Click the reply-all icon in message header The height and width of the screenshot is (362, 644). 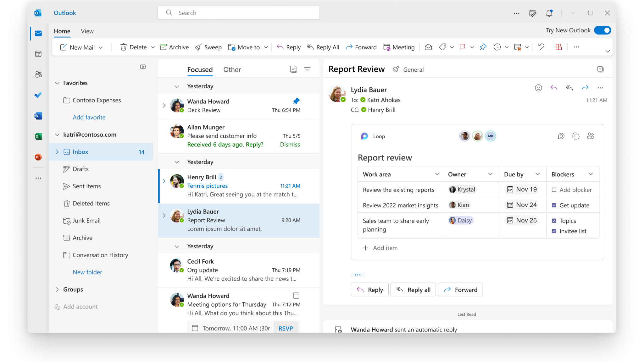(569, 88)
